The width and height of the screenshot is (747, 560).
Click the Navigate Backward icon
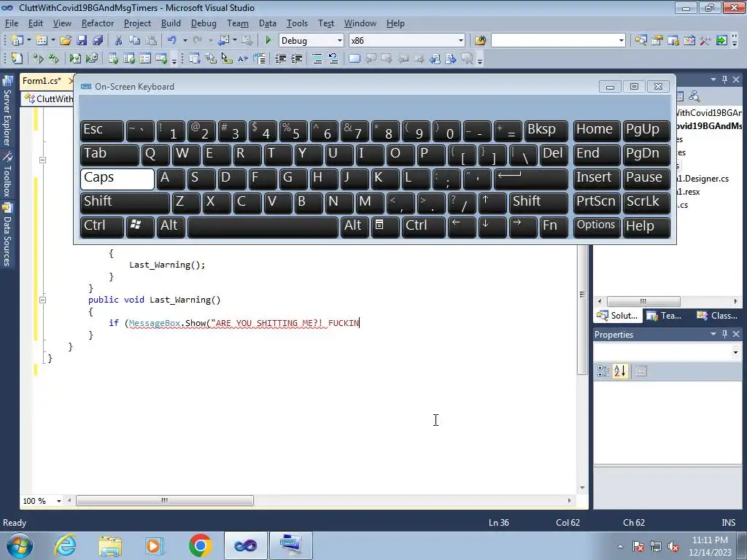pos(222,41)
